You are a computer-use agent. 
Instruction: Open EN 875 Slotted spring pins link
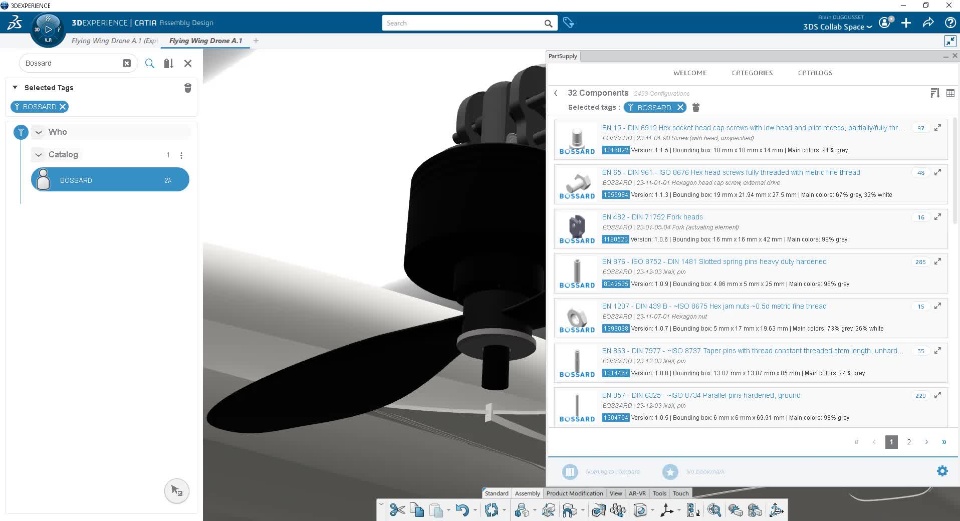pyautogui.click(x=714, y=261)
